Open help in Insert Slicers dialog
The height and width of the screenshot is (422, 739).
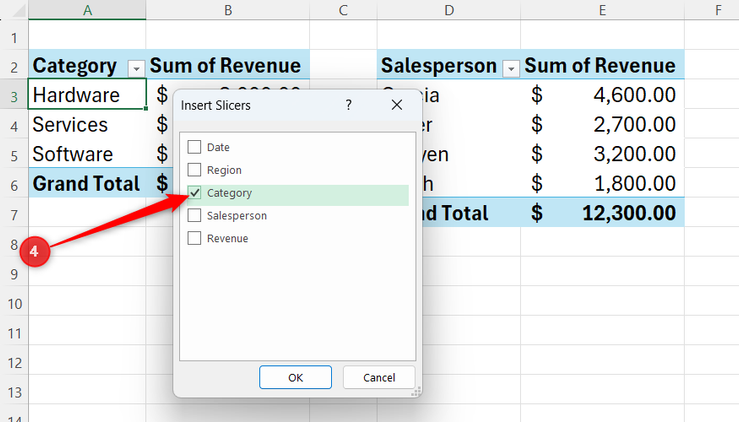tap(348, 105)
